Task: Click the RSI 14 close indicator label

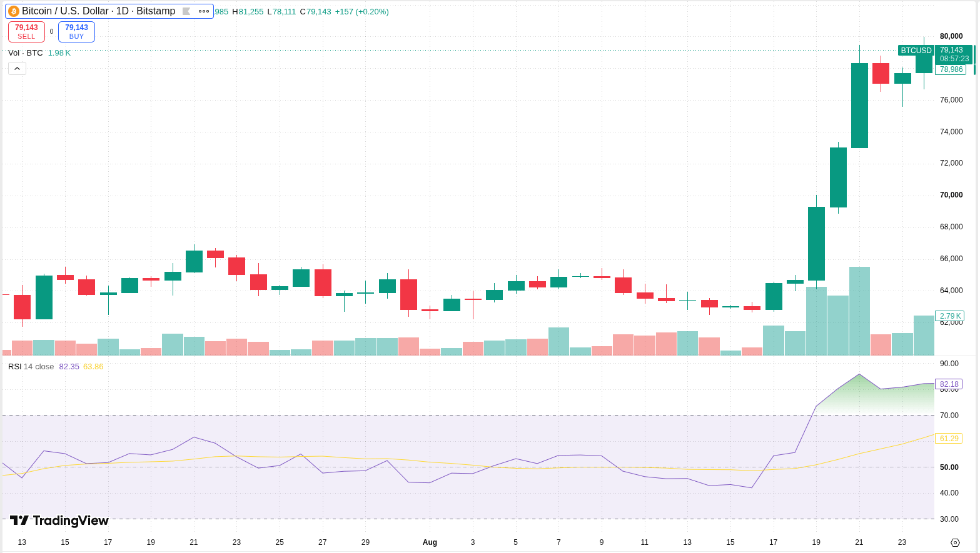Action: tap(31, 367)
